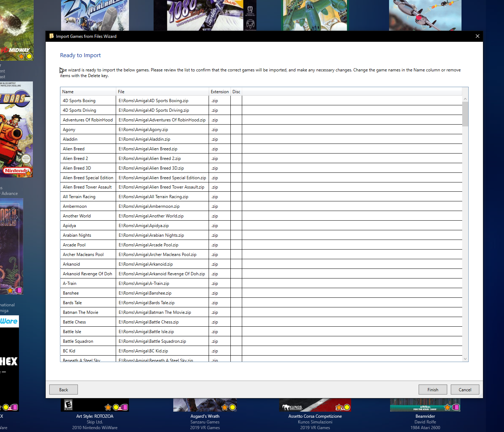Select Arkanoid Revenge Of Doh name cell
Screen dimensions: 504x432
[88, 274]
